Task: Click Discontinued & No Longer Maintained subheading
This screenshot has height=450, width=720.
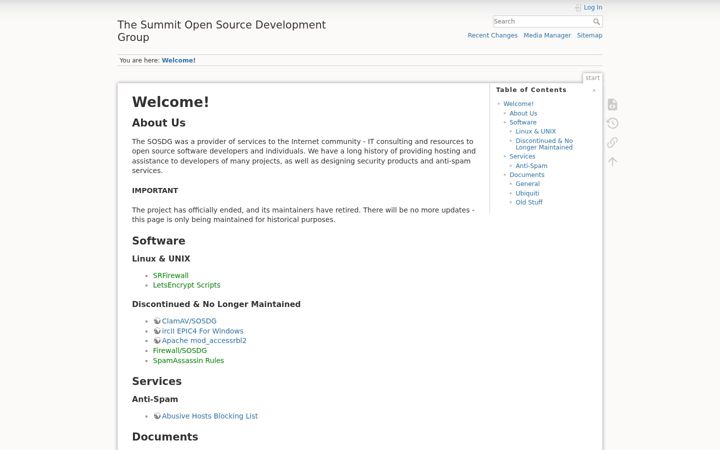Action: (x=216, y=304)
